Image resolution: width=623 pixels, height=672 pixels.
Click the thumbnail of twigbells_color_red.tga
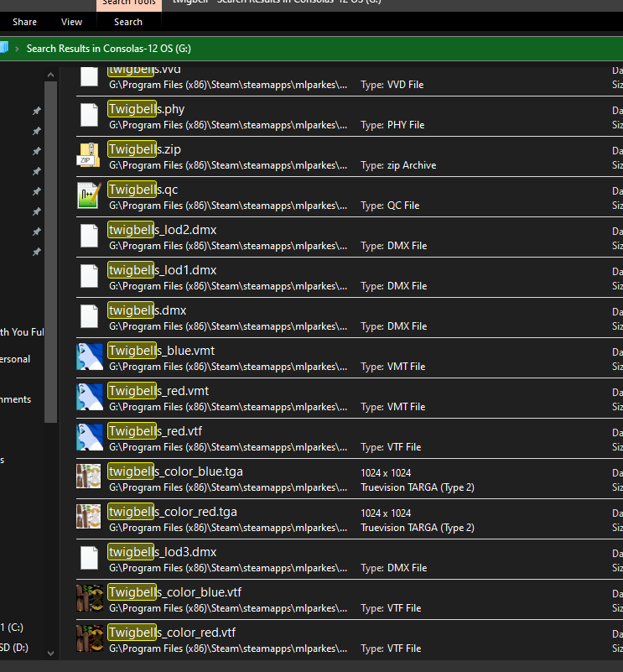pyautogui.click(x=89, y=517)
